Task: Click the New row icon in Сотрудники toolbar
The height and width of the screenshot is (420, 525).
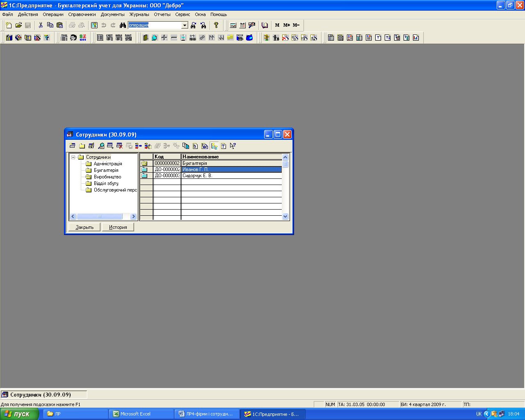Action: (x=73, y=146)
